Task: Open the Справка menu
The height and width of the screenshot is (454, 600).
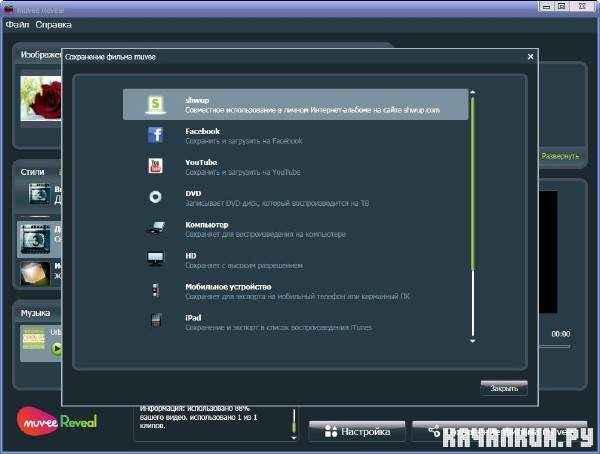Action: point(53,25)
